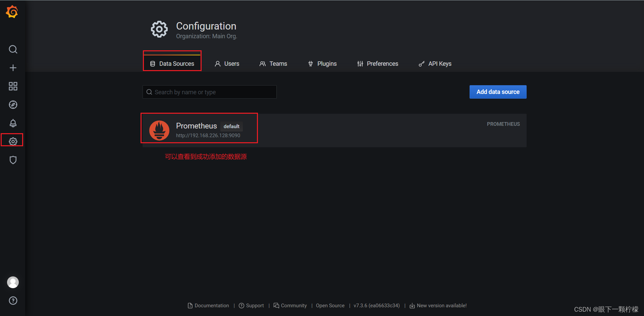Viewport: 644px width, 316px height.
Task: Open the Dashboards grid icon in sidebar
Action: tap(13, 86)
